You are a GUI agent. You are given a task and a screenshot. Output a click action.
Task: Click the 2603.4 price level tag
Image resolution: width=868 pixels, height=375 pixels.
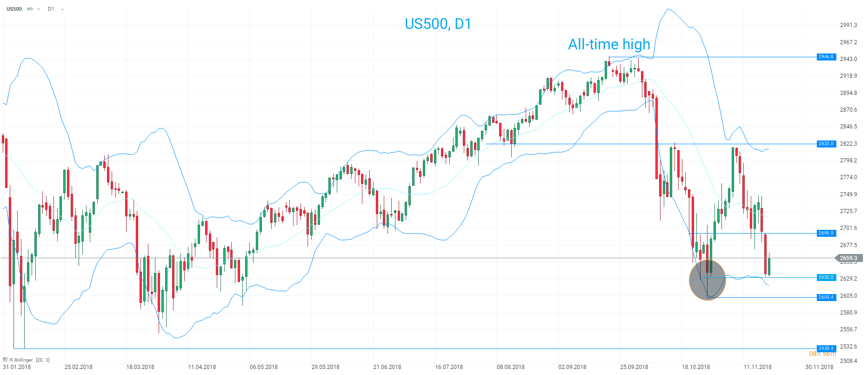point(826,297)
